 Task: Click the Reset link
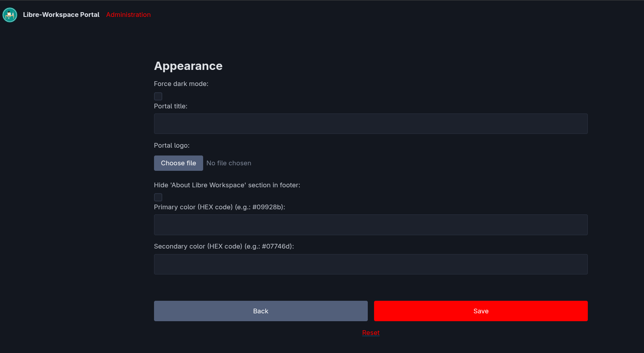click(371, 333)
